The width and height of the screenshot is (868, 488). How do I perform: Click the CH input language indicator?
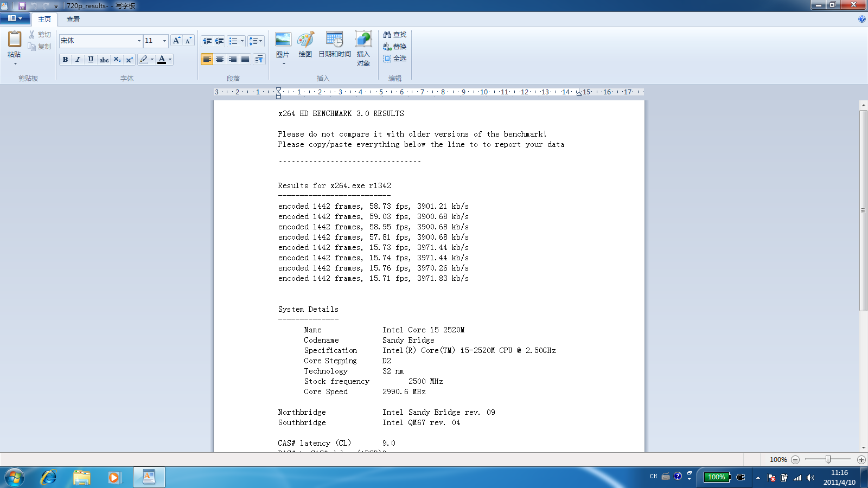(x=653, y=477)
